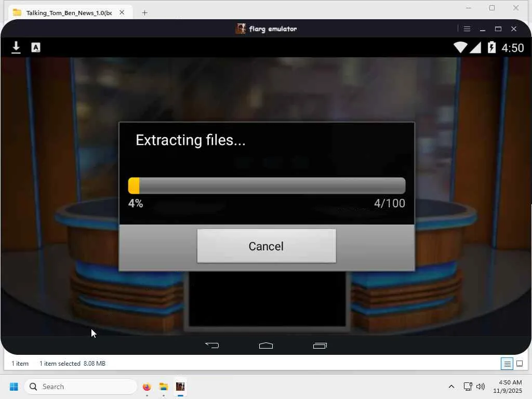532x399 pixels.
Task: Tap the Android recent apps icon
Action: (320, 345)
